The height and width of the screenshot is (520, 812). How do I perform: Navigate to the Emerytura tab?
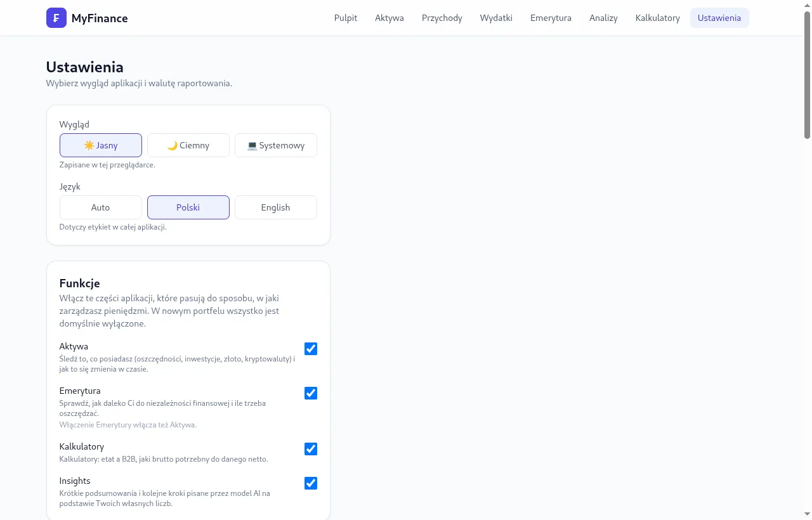[x=551, y=18]
